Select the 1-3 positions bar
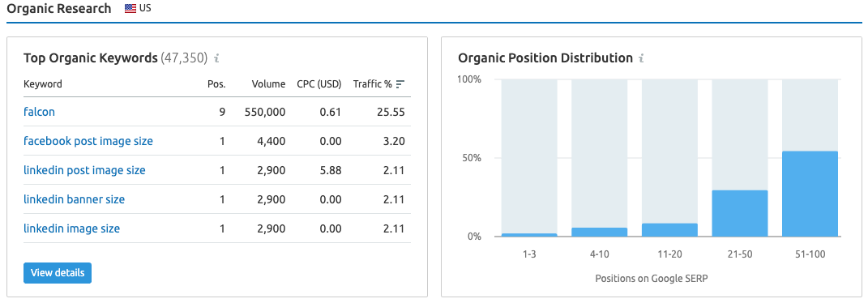Image resolution: width=868 pixels, height=303 pixels. point(529,235)
